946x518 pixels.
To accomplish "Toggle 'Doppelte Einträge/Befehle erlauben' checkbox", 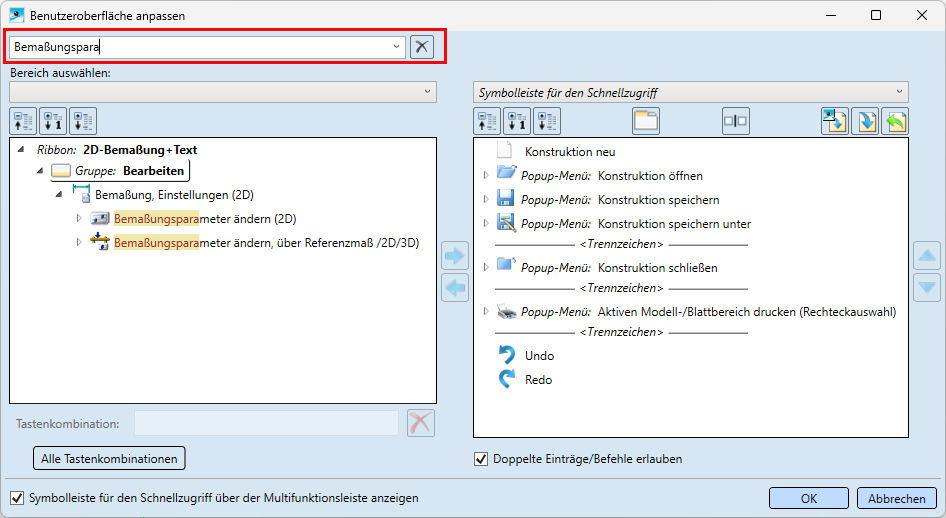I will [x=481, y=460].
